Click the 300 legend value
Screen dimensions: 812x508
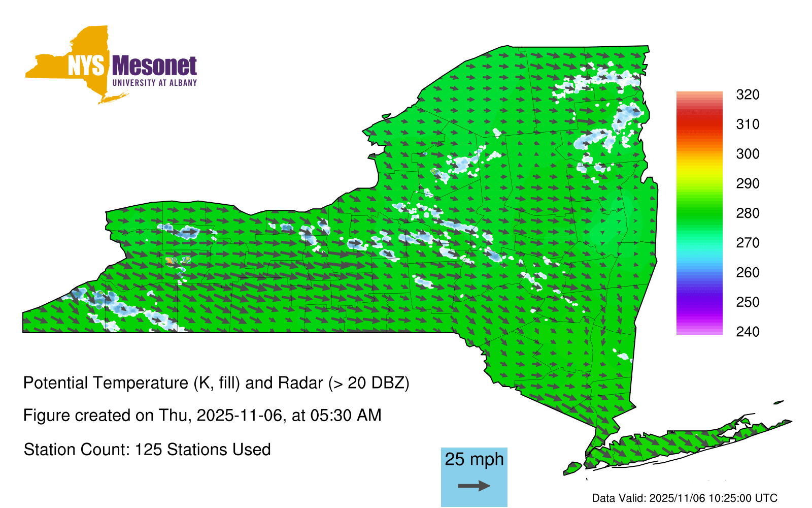tap(748, 154)
